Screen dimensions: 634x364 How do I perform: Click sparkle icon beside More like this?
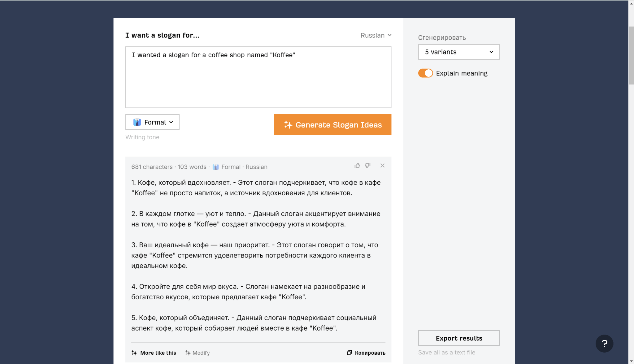point(134,353)
